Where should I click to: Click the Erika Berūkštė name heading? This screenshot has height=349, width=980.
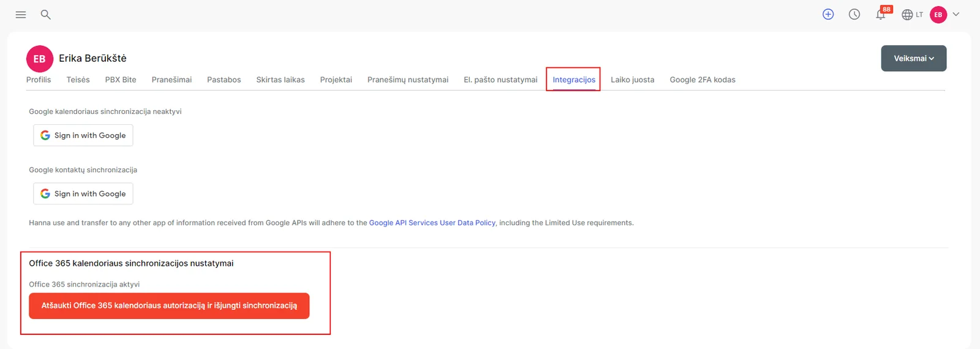(92, 58)
